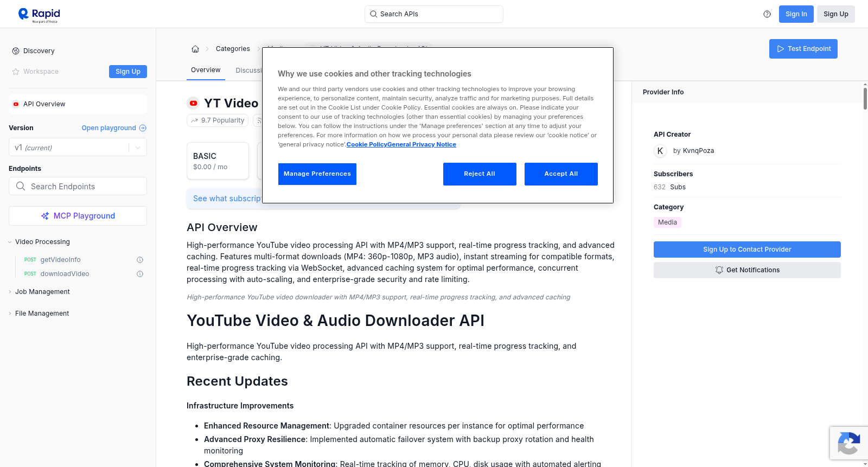This screenshot has height=467, width=868.
Task: Click the reCAPTCHA badge
Action: [x=849, y=443]
